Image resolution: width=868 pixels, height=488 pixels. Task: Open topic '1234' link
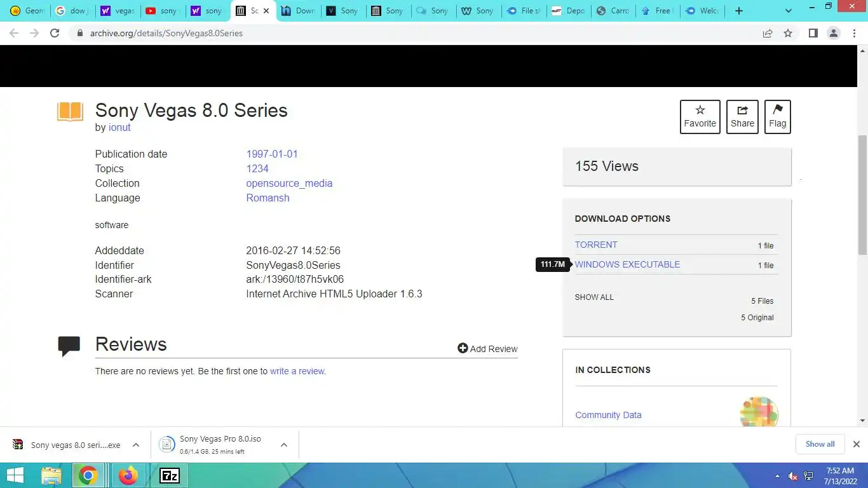[257, 168]
